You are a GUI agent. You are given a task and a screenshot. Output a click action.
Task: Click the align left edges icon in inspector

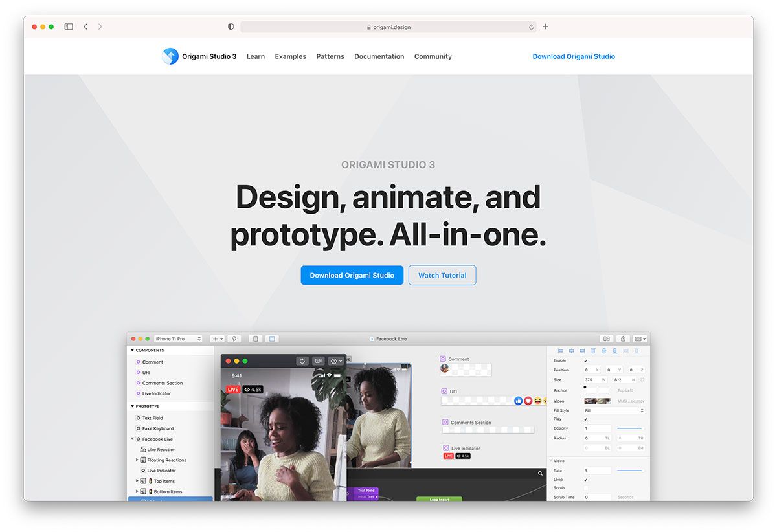pyautogui.click(x=561, y=351)
